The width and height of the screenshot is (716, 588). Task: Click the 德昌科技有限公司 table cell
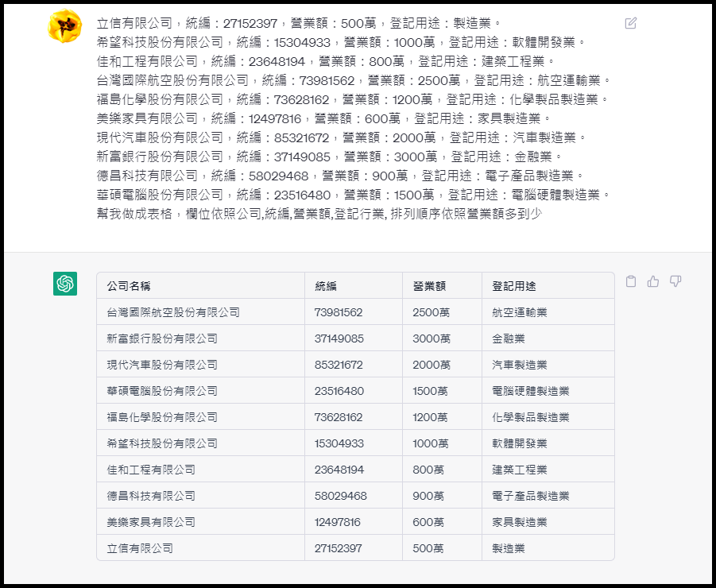(x=200, y=496)
